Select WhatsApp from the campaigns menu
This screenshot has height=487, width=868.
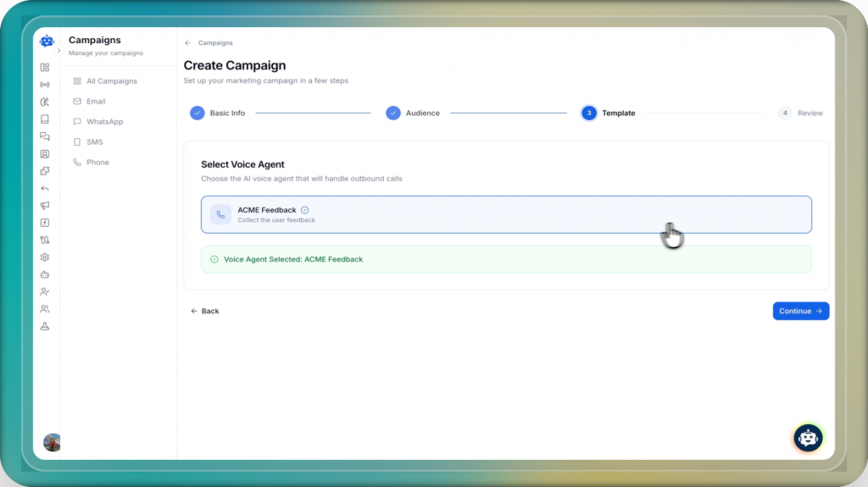point(104,122)
